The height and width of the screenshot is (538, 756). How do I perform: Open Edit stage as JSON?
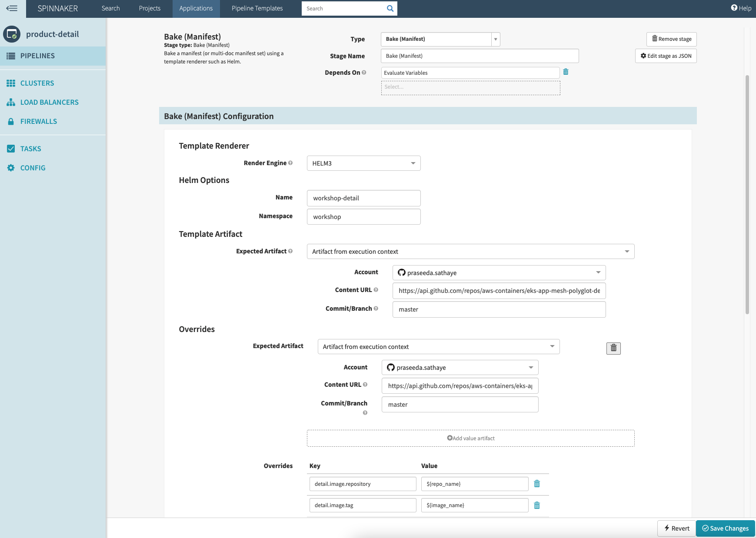pos(666,56)
